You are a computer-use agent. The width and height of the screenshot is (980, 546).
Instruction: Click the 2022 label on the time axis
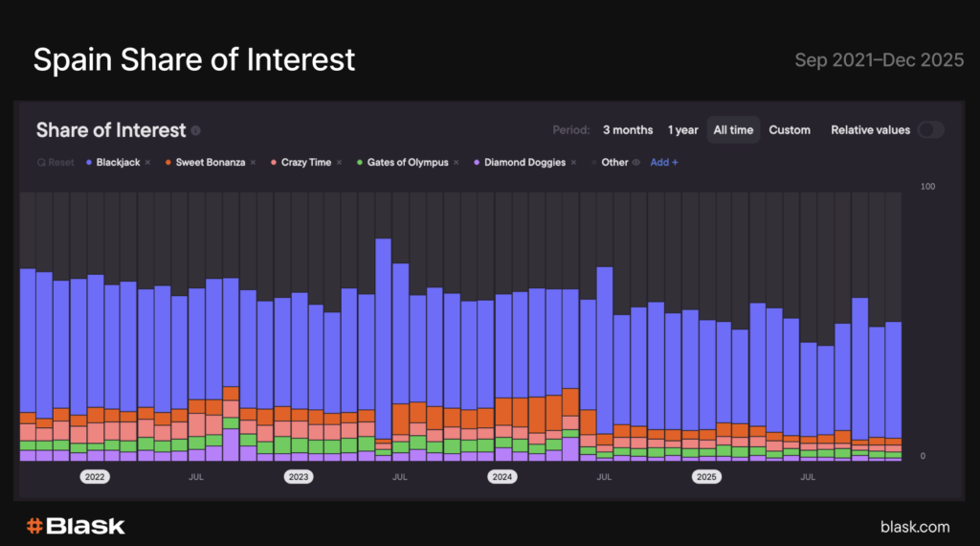click(x=94, y=476)
